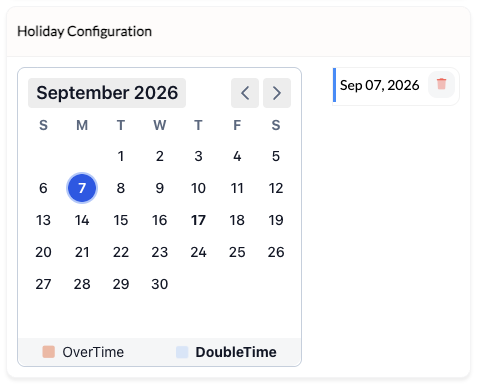The width and height of the screenshot is (477, 385).
Task: Click the DoubleTime color swatch
Action: pyautogui.click(x=182, y=352)
